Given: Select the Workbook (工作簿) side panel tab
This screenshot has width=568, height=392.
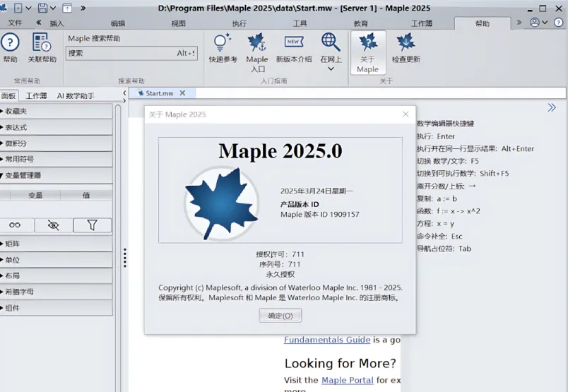Looking at the screenshot, I should coord(36,95).
